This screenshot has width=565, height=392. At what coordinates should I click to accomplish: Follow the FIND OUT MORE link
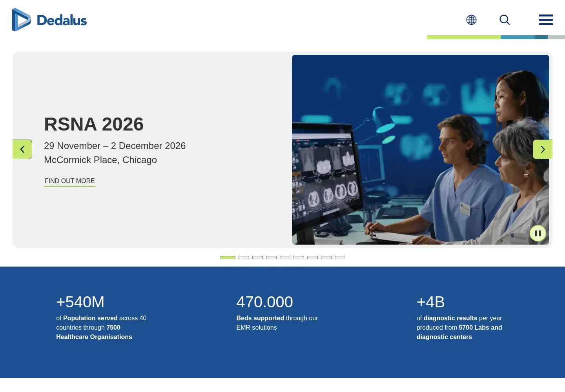70,181
